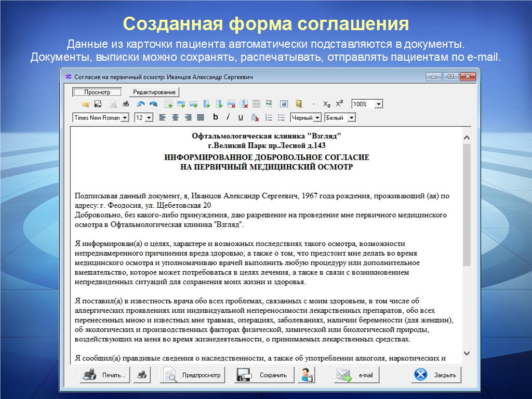Center-align the document text

coord(175,118)
